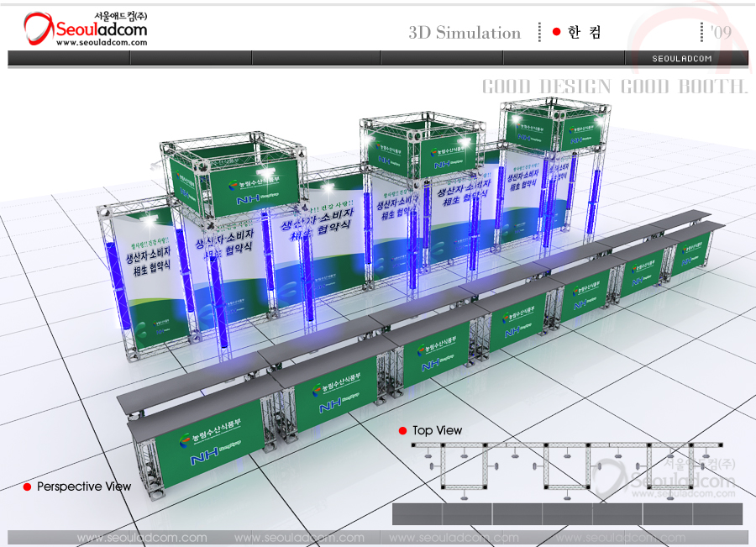This screenshot has width=756, height=547.
Task: Click the Perspective View label
Action: [84, 487]
